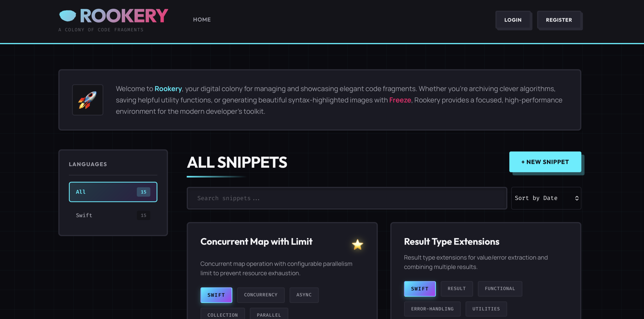
Task: Toggle the ERROR-HANDLING tag filter
Action: point(432,309)
